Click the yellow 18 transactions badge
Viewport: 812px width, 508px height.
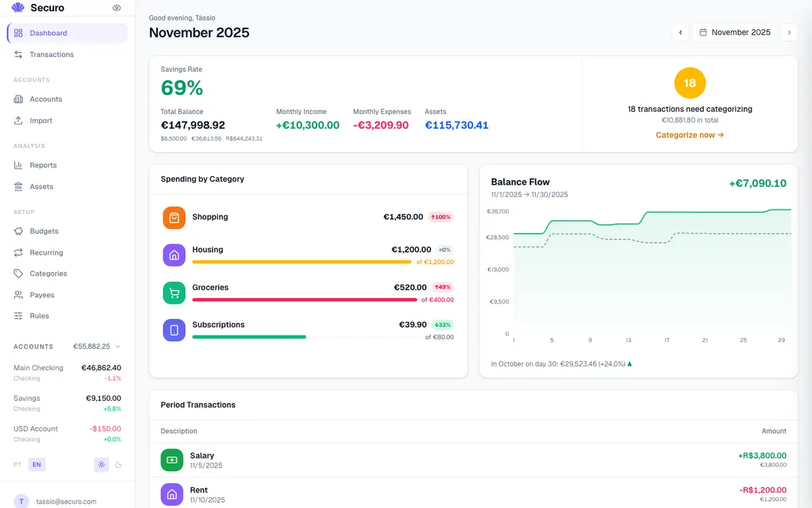click(x=690, y=83)
